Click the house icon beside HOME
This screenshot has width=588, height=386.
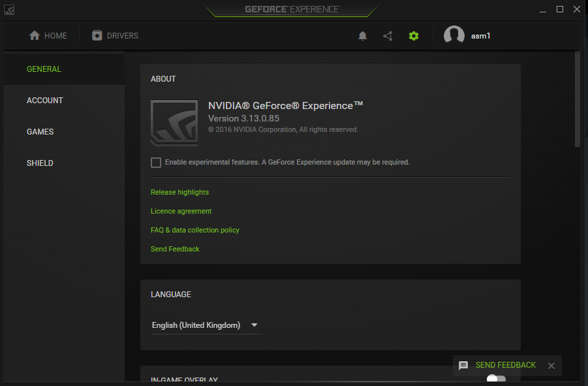(x=35, y=36)
